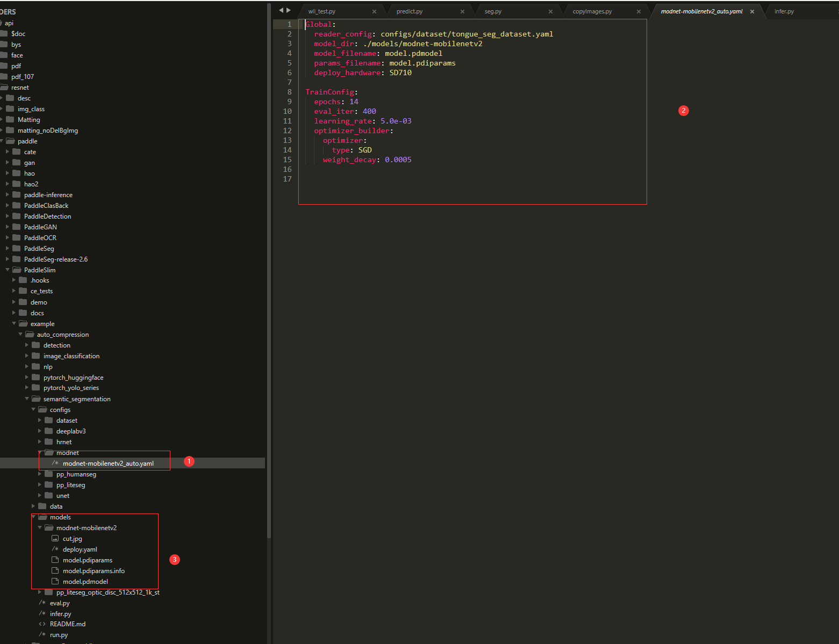Click line number 8 in gutter
The image size is (839, 644).
coord(289,92)
